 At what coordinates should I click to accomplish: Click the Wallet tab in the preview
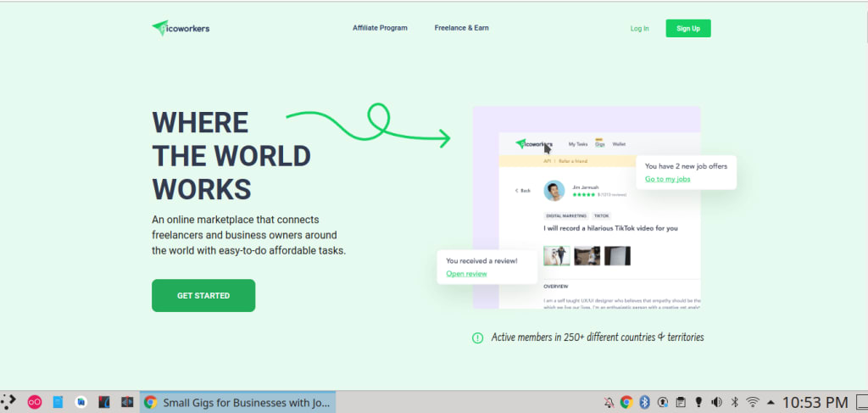coord(619,144)
